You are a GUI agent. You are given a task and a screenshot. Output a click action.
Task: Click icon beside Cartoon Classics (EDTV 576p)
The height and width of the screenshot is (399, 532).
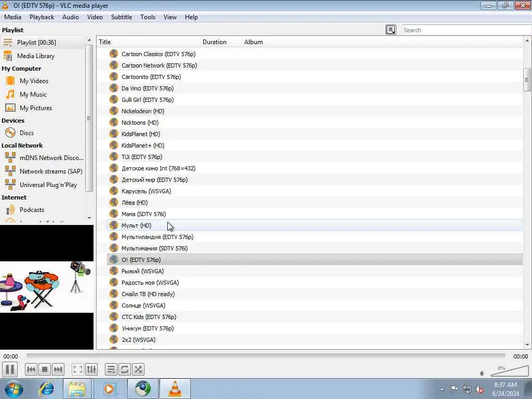tap(114, 54)
